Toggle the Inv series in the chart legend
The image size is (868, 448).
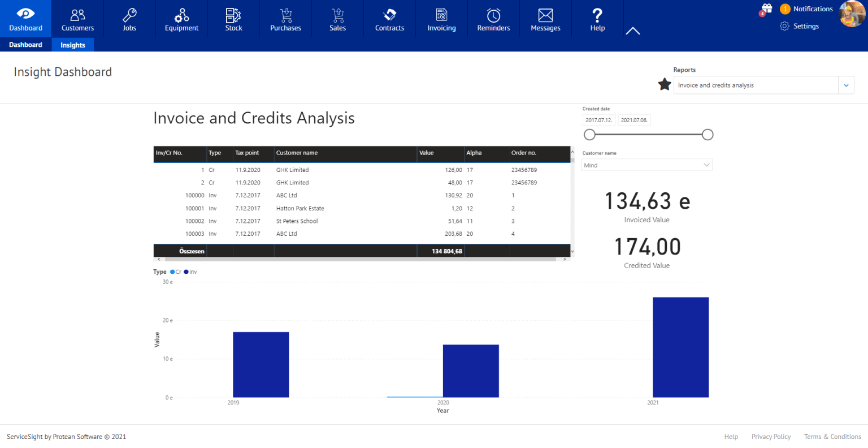[x=191, y=272]
